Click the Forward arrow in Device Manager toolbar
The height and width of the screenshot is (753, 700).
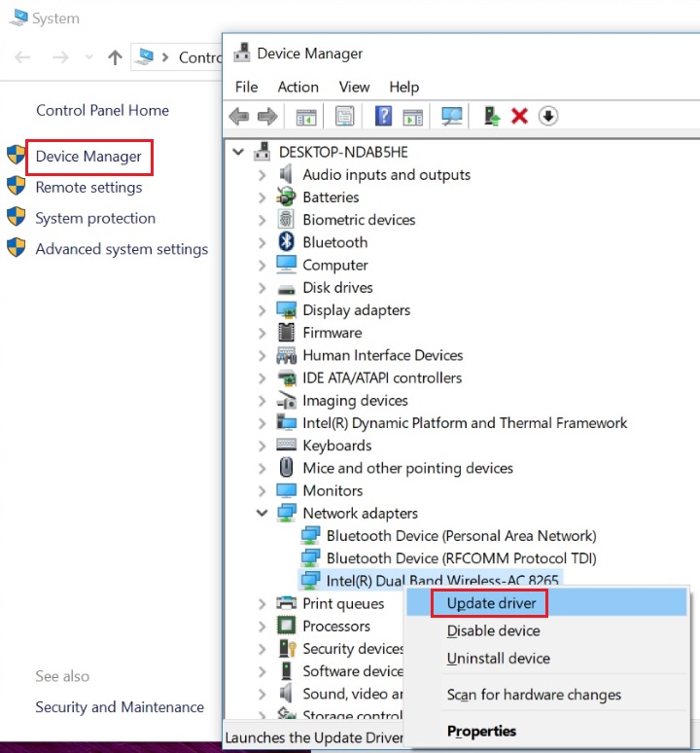pyautogui.click(x=267, y=116)
